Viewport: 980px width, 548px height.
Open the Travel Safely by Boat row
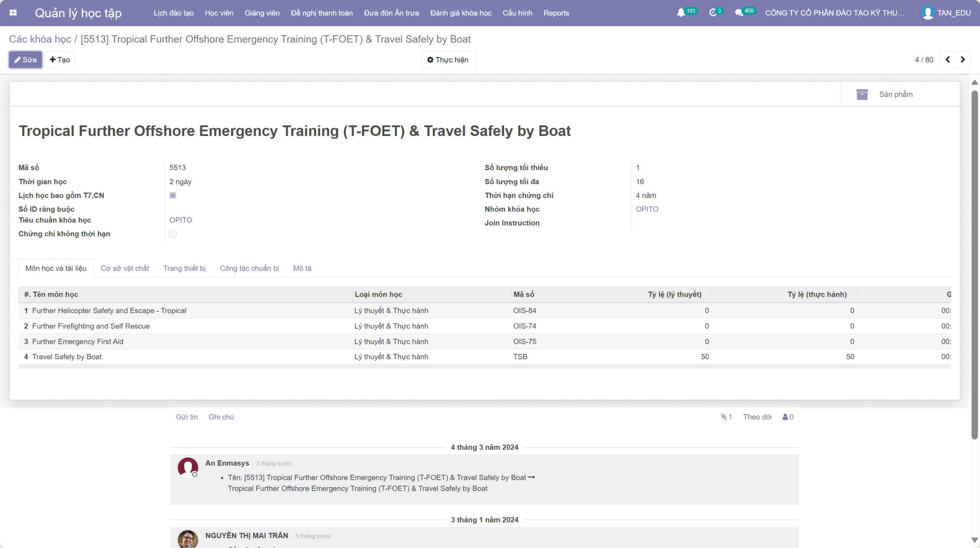click(67, 357)
